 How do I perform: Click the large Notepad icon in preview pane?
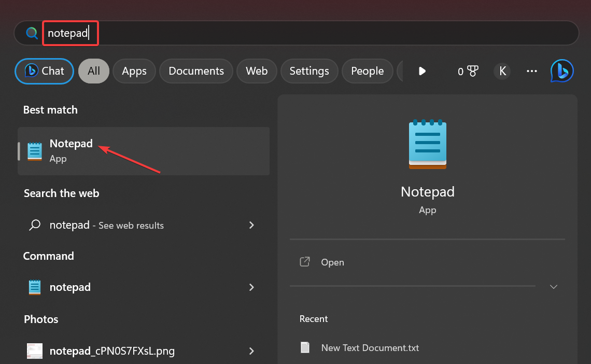428,145
